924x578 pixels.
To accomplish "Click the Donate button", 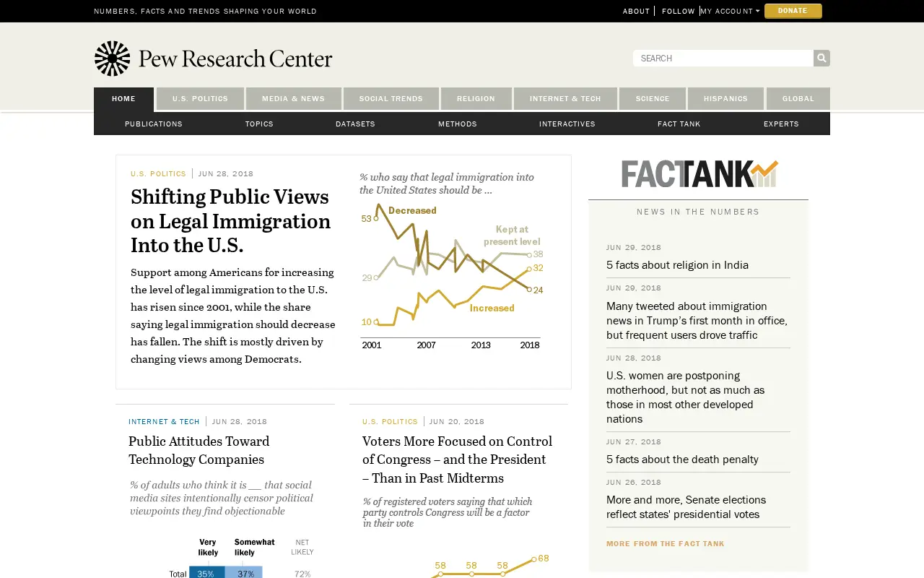I will 793,11.
